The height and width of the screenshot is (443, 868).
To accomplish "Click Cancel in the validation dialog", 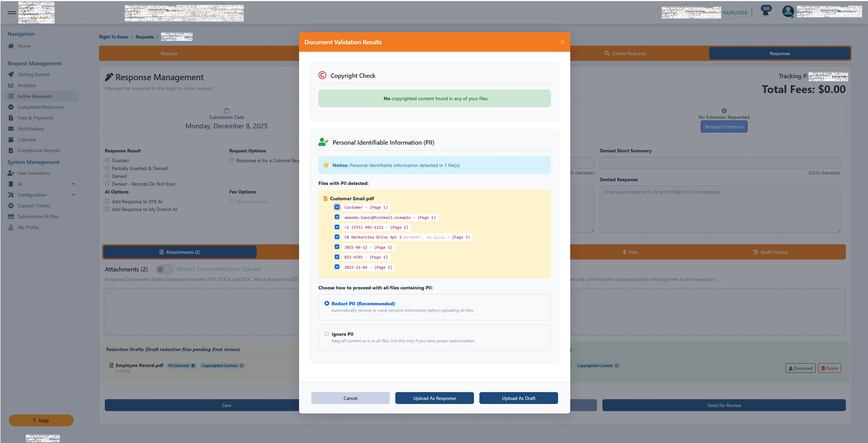I will click(350, 398).
